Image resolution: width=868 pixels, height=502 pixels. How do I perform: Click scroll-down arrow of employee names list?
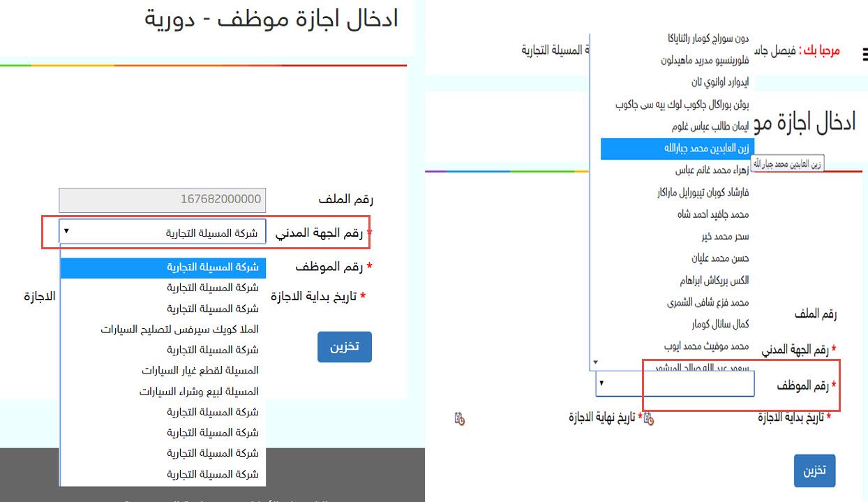coord(595,362)
